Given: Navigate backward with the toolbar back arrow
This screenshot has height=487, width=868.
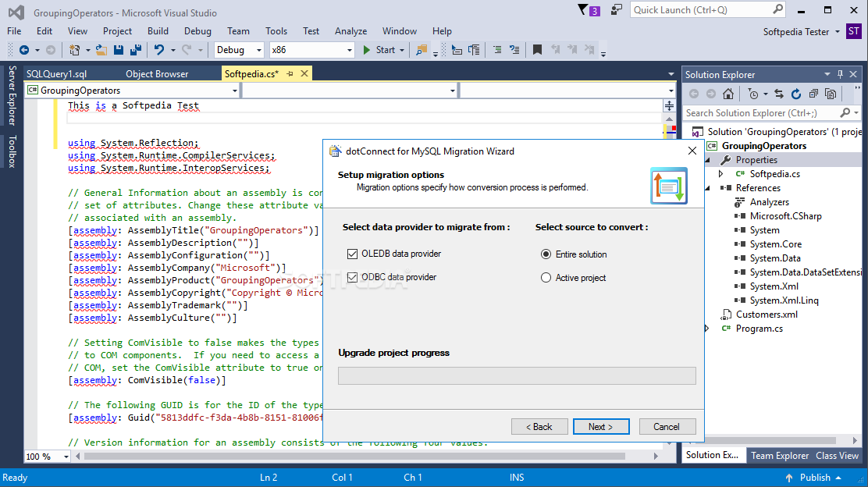Looking at the screenshot, I should [x=23, y=50].
